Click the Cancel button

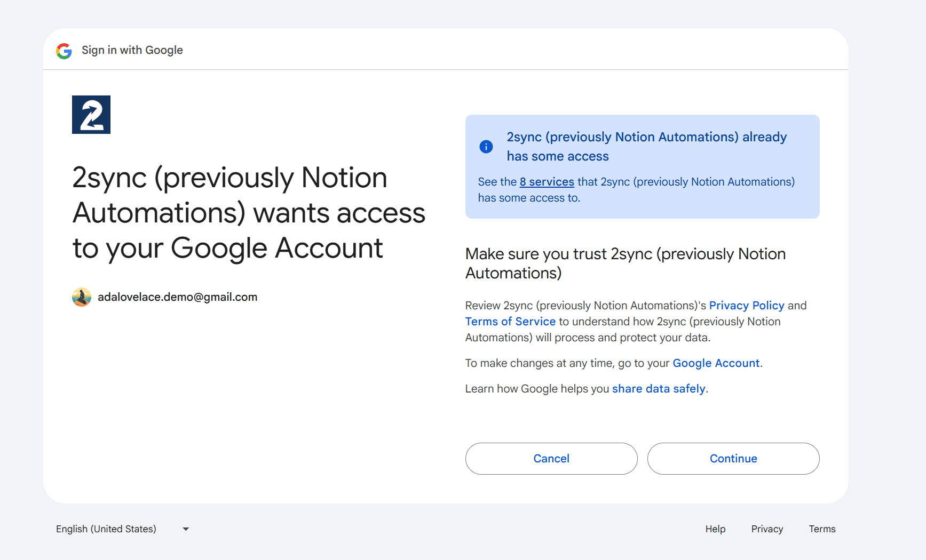pyautogui.click(x=551, y=459)
